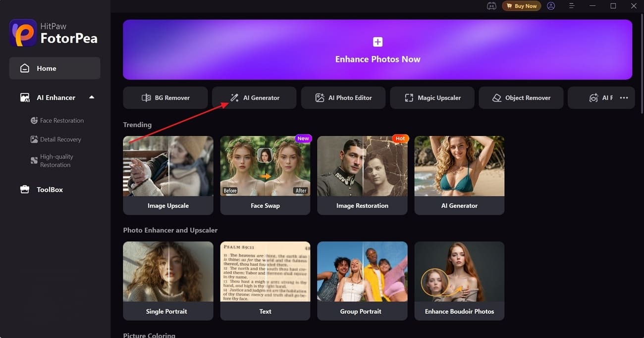Open Detail Recovery in sidebar

pos(60,140)
